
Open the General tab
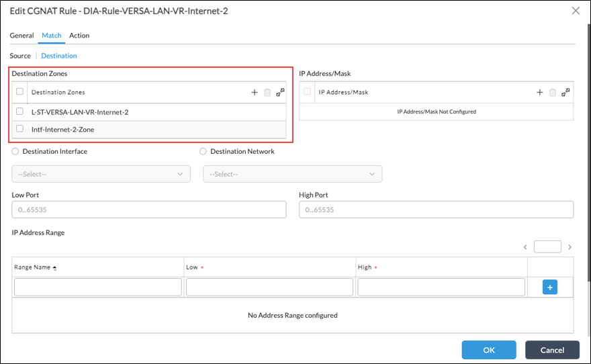tap(21, 36)
